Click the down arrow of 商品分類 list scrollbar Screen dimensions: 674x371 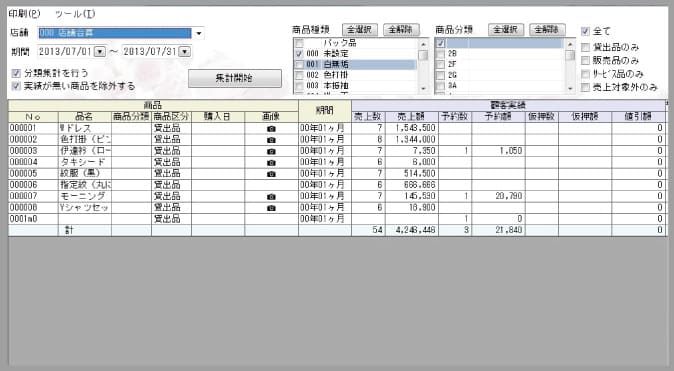[x=570, y=88]
